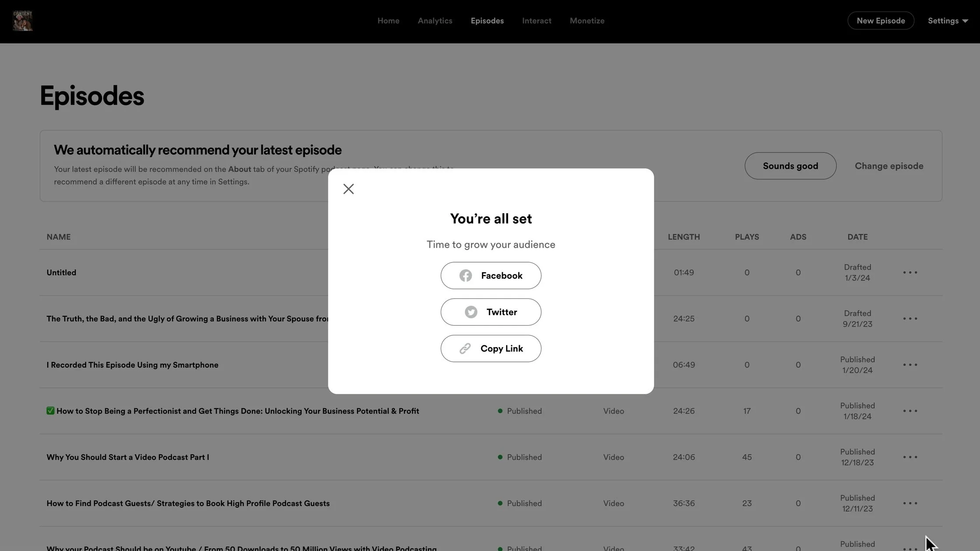Open the Untitled episode
The width and height of the screenshot is (980, 551).
(x=61, y=272)
